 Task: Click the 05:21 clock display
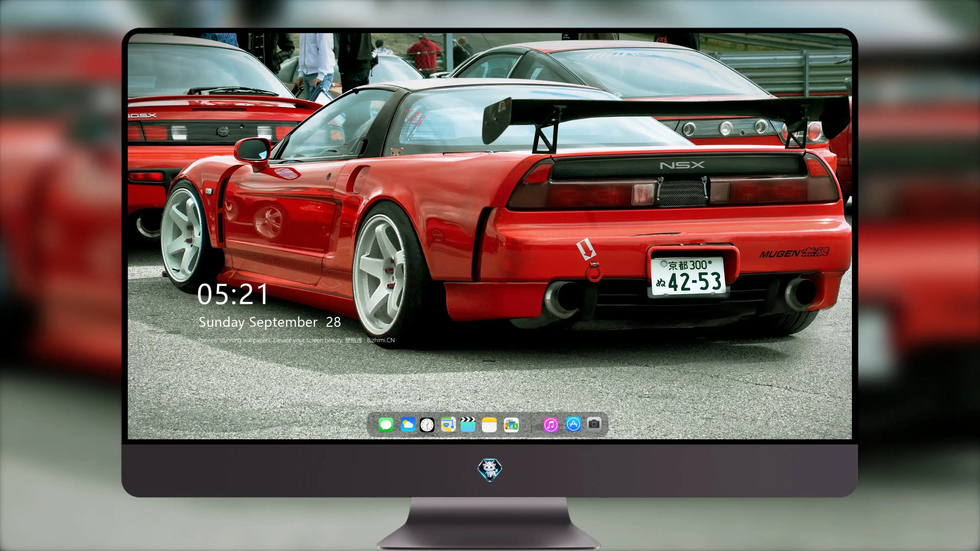click(232, 294)
